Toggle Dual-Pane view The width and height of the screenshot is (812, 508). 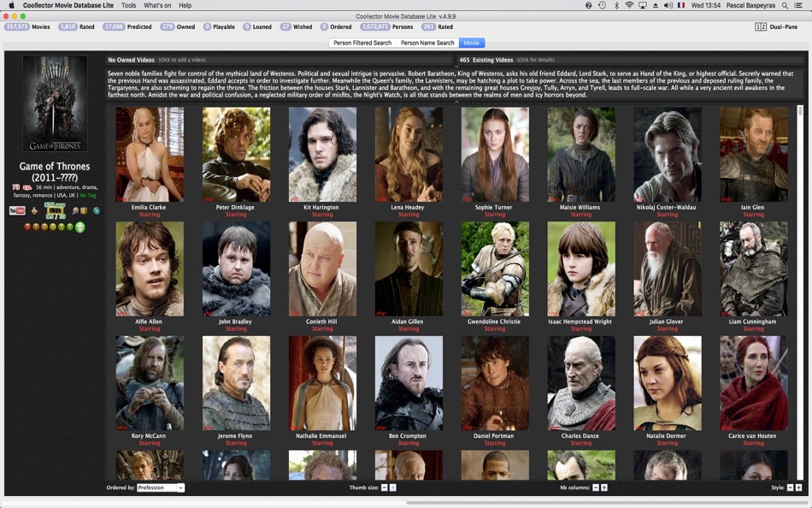click(x=776, y=27)
